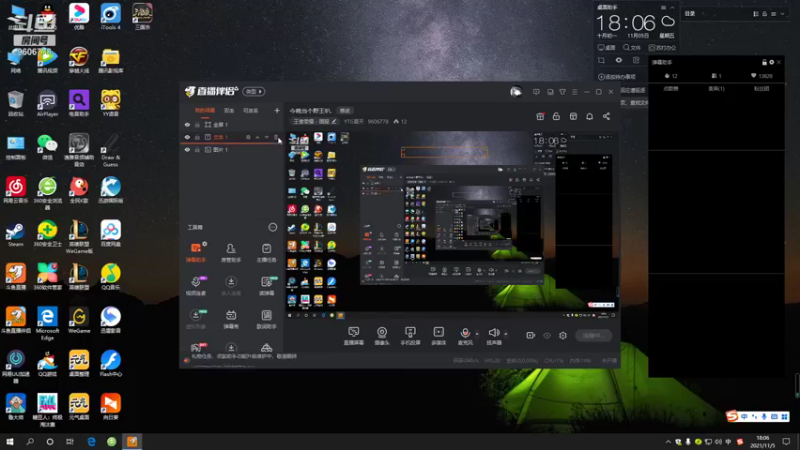Mute the microphone in the streaming app

click(465, 333)
